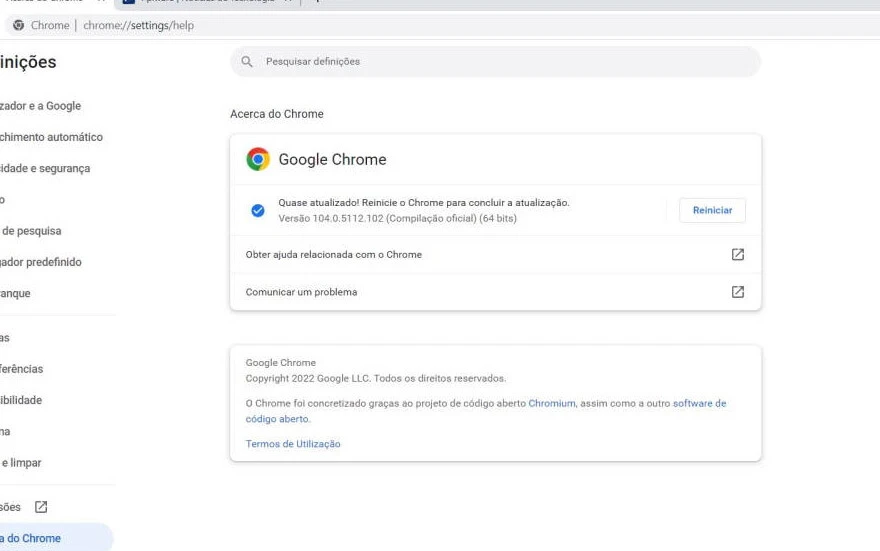Select sidebar item 'ador predefinido'

(40, 262)
